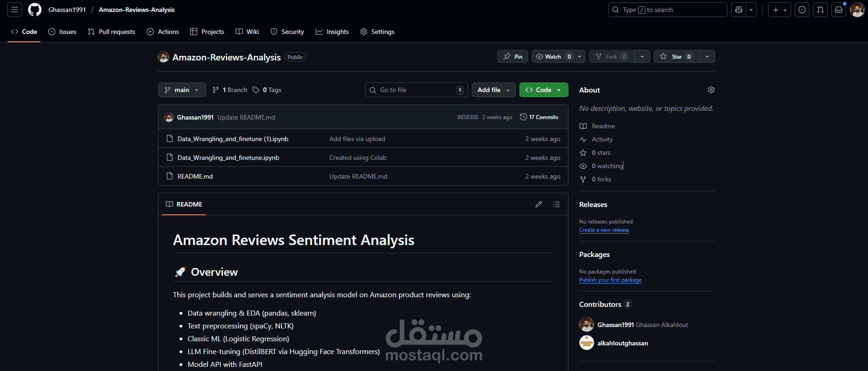Open 'Add files via upload' commit

coord(357,139)
